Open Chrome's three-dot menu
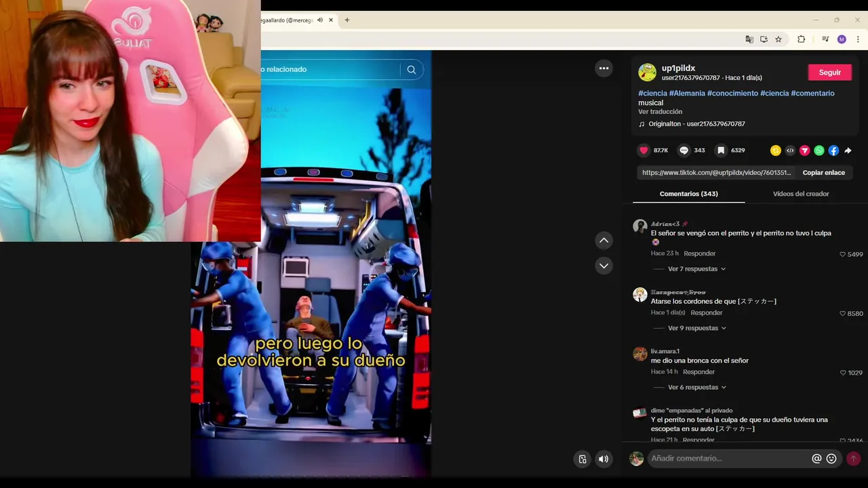868x488 pixels. click(x=858, y=39)
